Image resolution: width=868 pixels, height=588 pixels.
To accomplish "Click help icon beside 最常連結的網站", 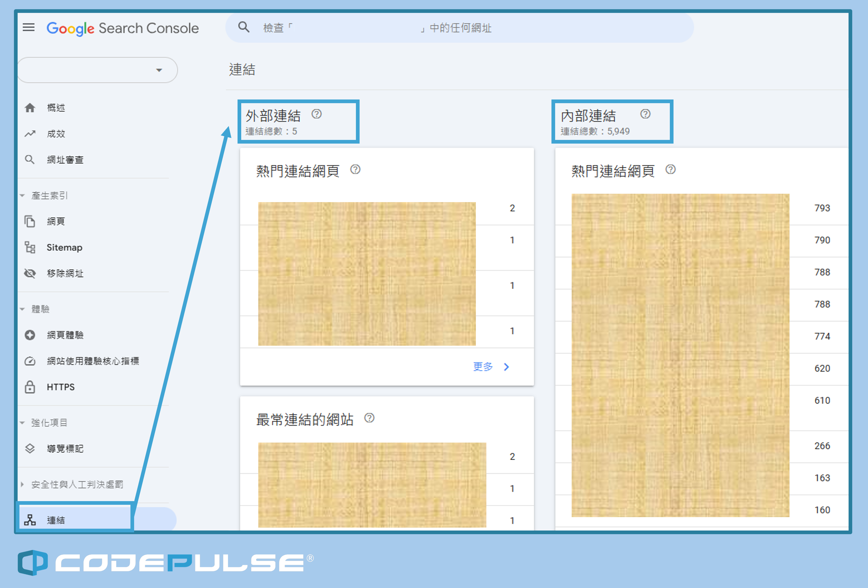I will [369, 418].
